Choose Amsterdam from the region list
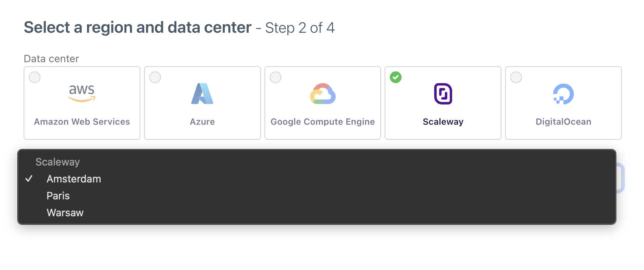 click(74, 179)
